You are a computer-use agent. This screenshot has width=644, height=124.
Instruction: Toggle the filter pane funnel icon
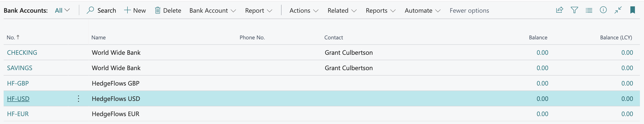574,10
